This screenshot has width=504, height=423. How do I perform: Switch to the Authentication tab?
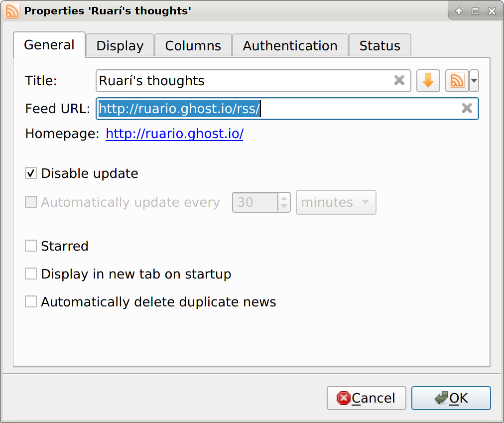tap(290, 45)
